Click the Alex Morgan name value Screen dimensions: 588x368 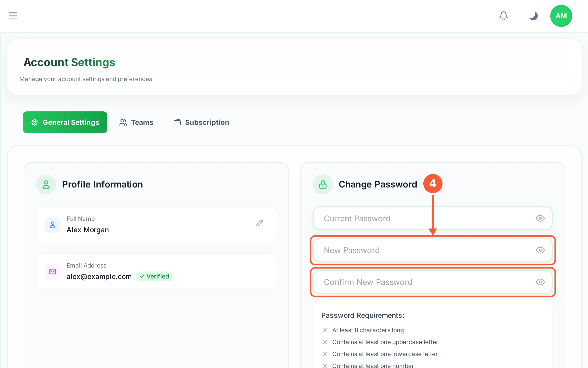(88, 230)
